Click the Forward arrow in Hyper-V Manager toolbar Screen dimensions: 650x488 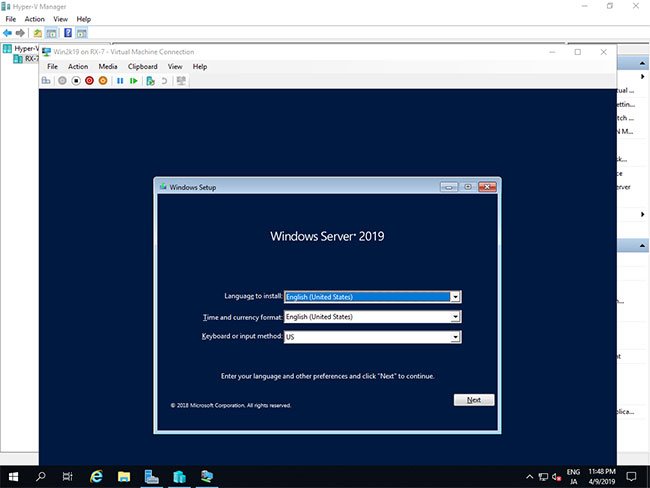pyautogui.click(x=20, y=33)
